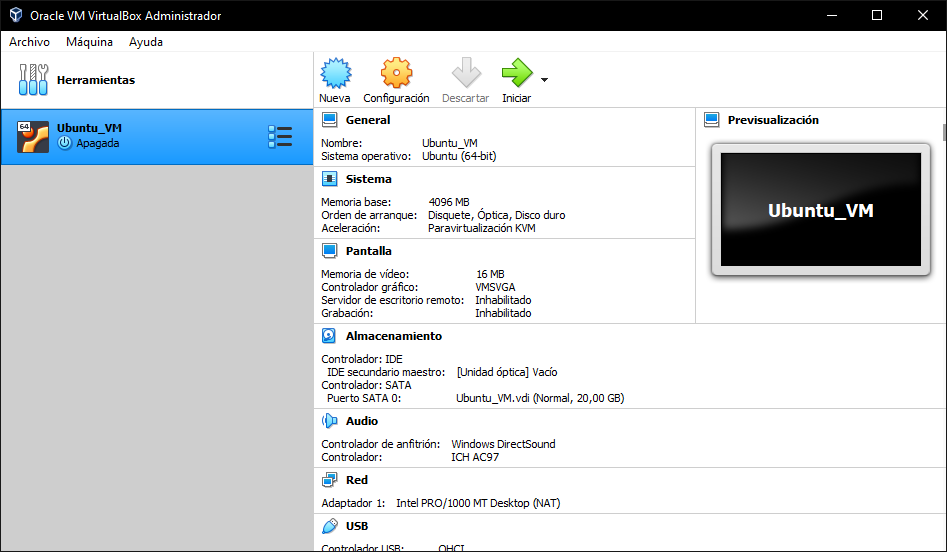Click the Descartar arrow icon
This screenshot has width=947, height=552.
[x=466, y=73]
